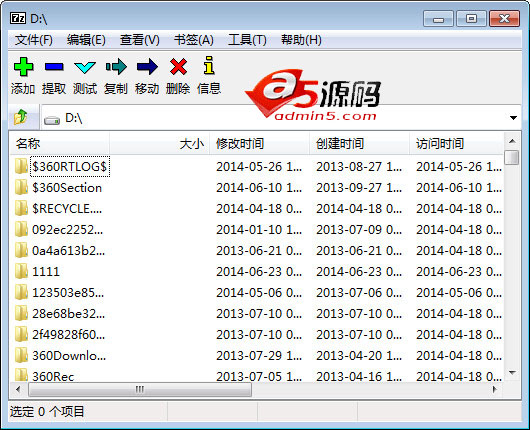Expand the address bar path dropdown
The image size is (530, 430).
pyautogui.click(x=513, y=118)
